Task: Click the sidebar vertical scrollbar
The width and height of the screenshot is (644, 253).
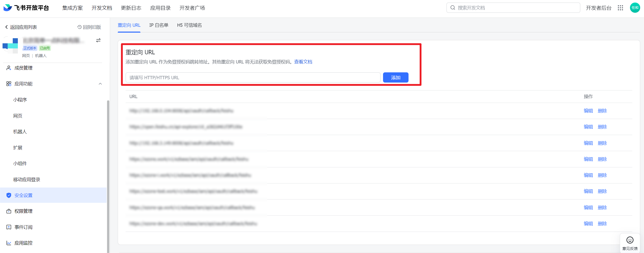Action: tap(108, 176)
